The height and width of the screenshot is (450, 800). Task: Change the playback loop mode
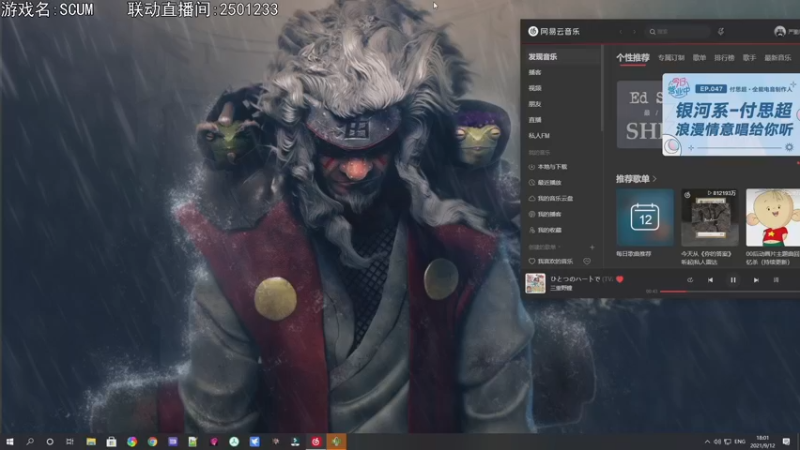click(x=690, y=280)
